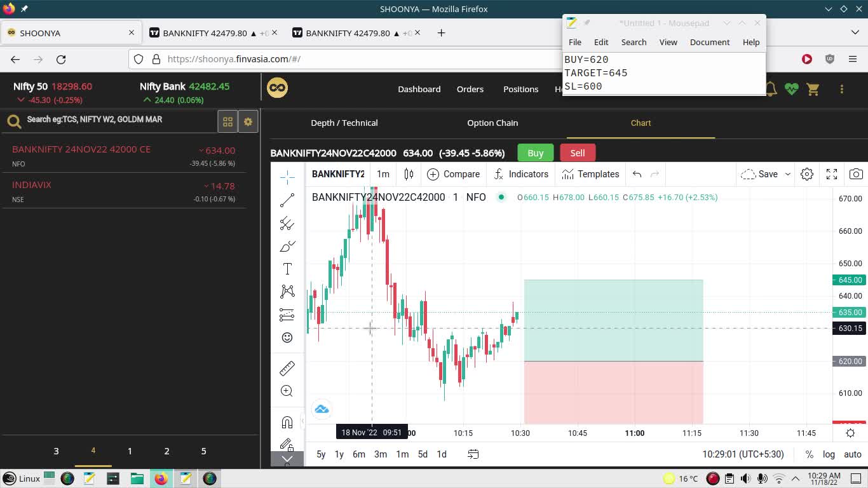Switch chart to fullscreen mode
Image resolution: width=868 pixels, height=488 pixels.
point(832,174)
